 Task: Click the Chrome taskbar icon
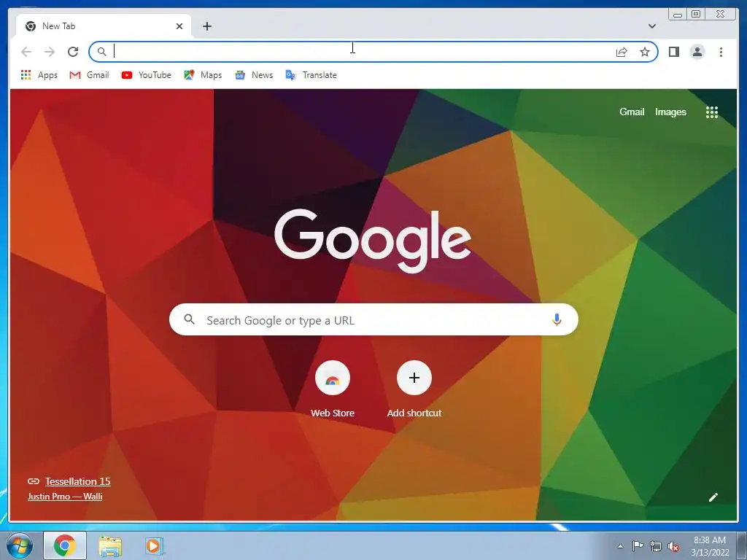[x=65, y=545]
